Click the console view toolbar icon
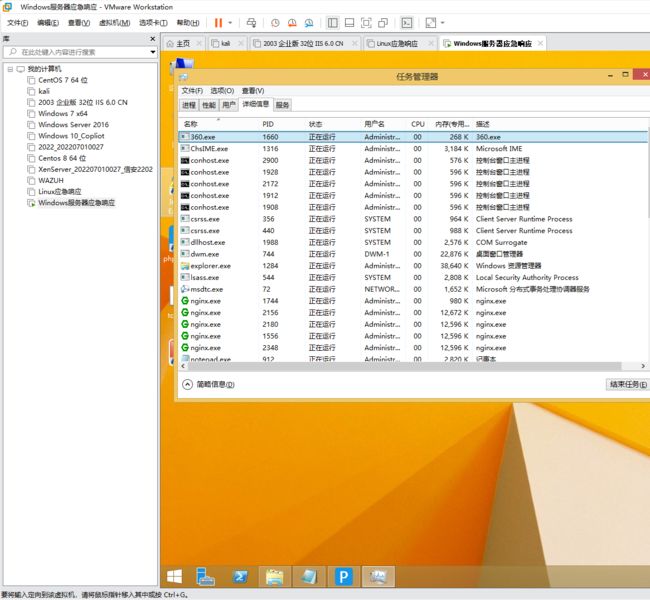Viewport: 650px width, 600px height. pyautogui.click(x=407, y=23)
